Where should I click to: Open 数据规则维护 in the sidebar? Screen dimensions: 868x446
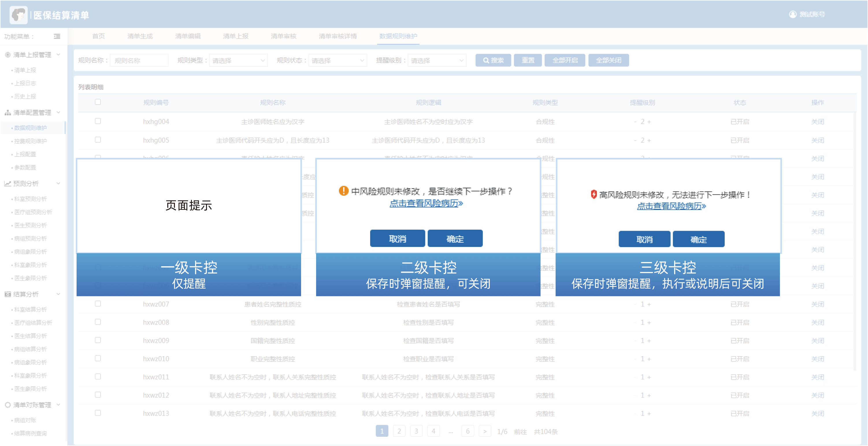[x=30, y=128]
